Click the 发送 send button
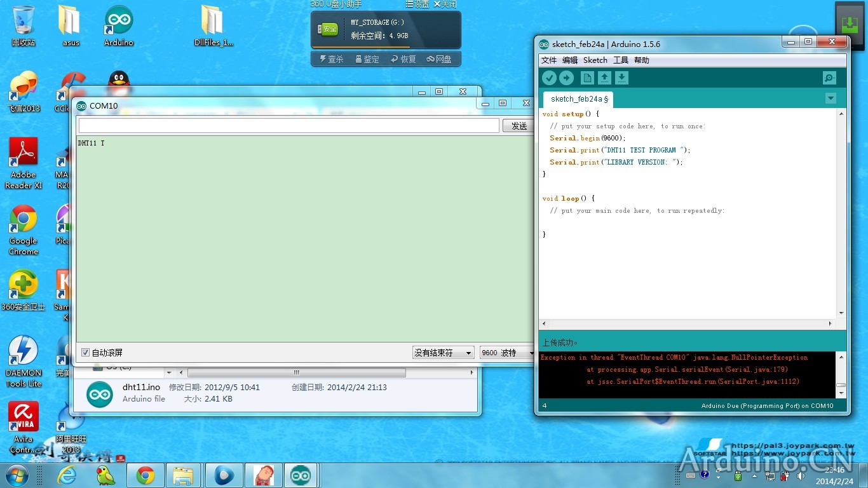Screen dimensions: 868x488 tap(519, 126)
